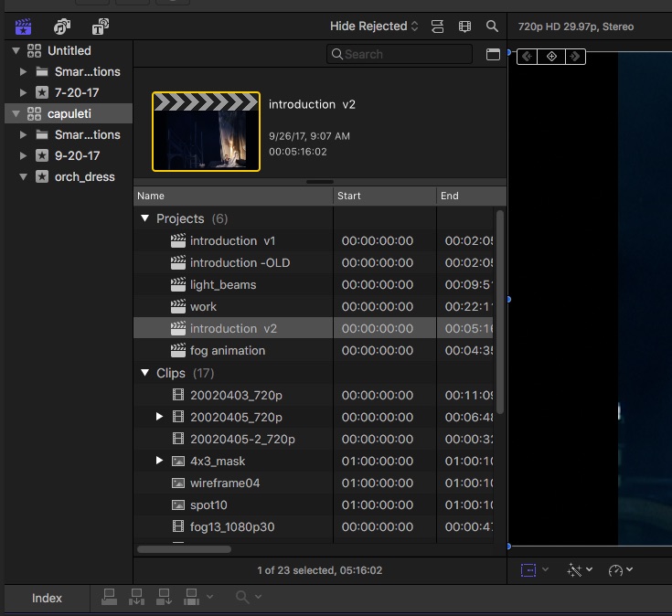
Task: Select project introduction -OLD
Action: [x=314, y=262]
